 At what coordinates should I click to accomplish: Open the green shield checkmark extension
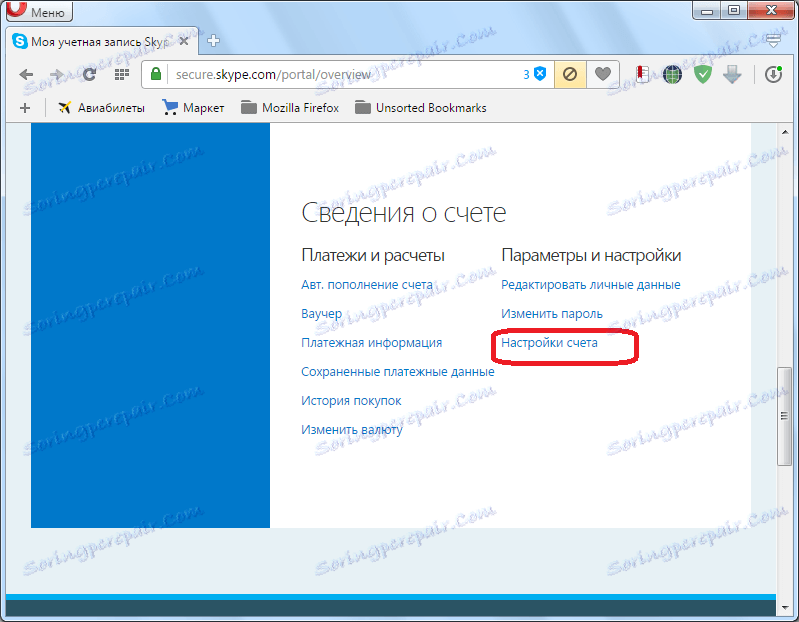pos(703,74)
